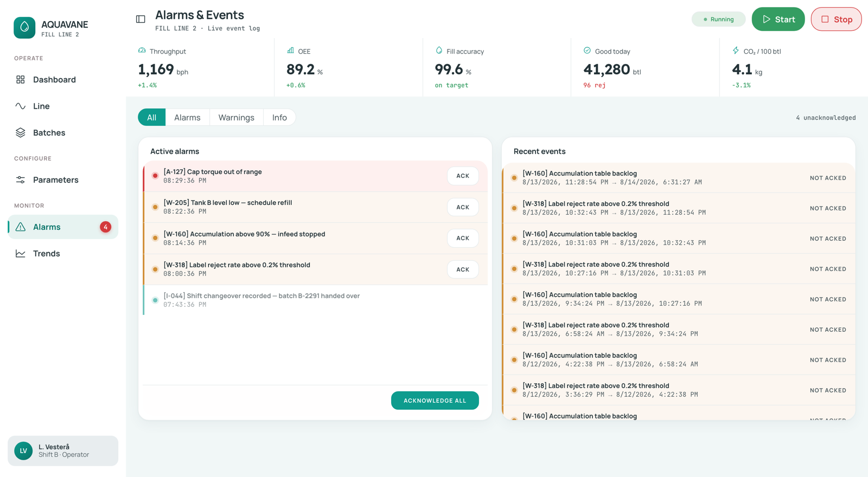Click teal dot of I-044 info event
The height and width of the screenshot is (477, 868).
click(155, 300)
